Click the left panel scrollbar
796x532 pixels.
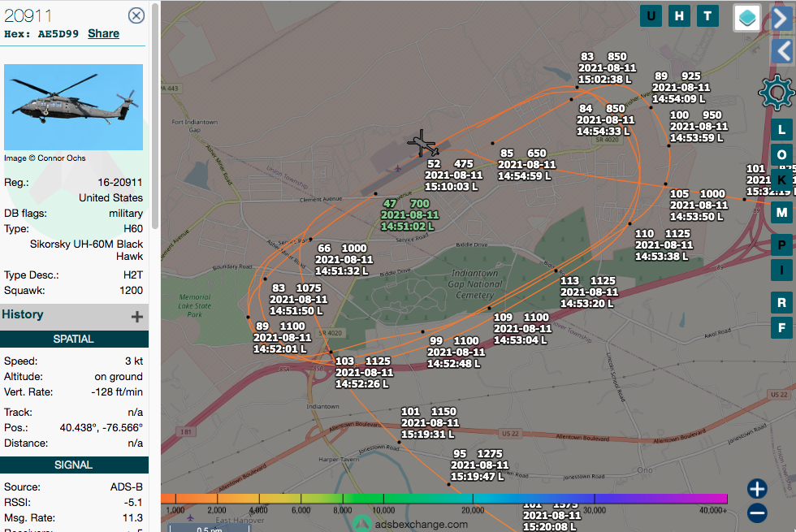pyautogui.click(x=155, y=115)
